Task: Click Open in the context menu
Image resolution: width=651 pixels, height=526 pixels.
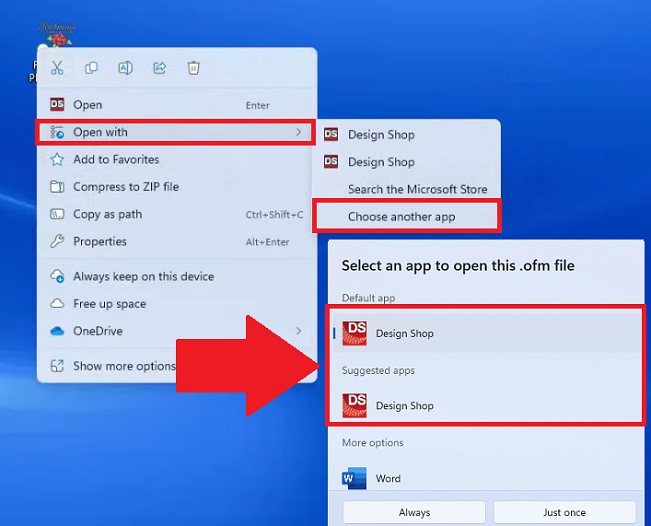Action: [87, 105]
